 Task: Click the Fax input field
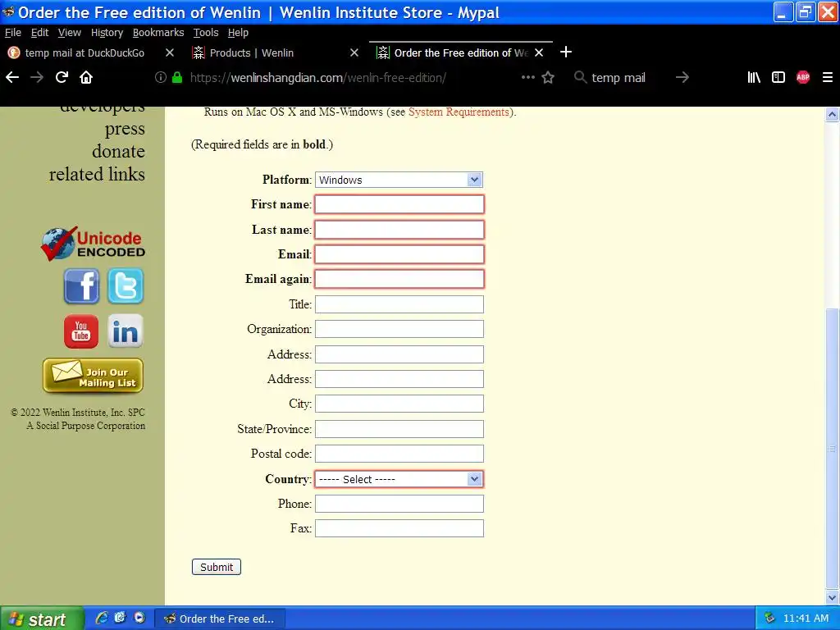click(399, 529)
